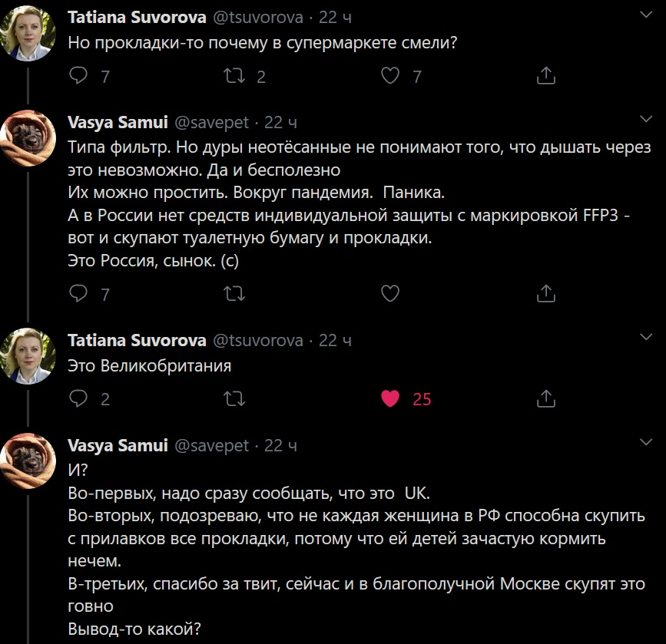
Task: Click Vasya Samui's avatar on the last tweet
Action: (28, 465)
